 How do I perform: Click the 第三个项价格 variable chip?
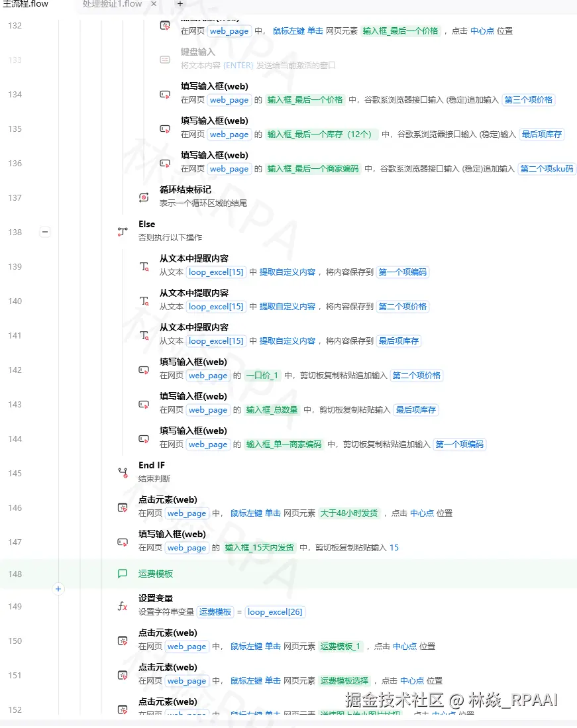pyautogui.click(x=528, y=100)
